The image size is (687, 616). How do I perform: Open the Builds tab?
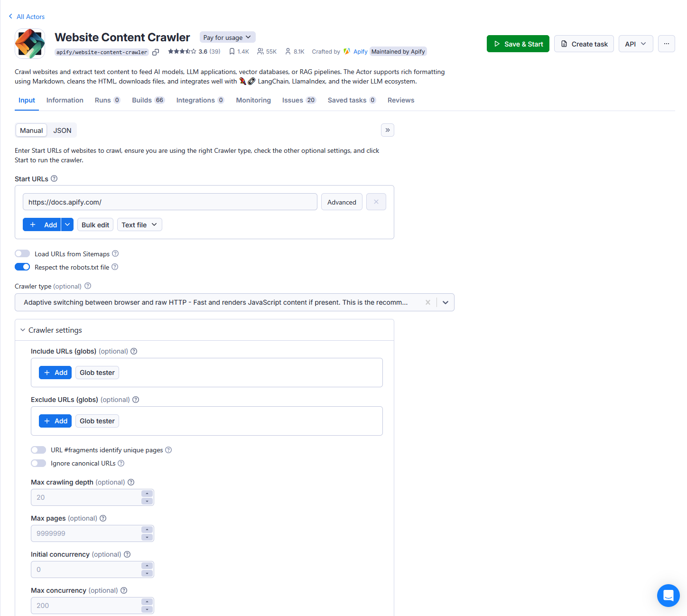click(142, 100)
